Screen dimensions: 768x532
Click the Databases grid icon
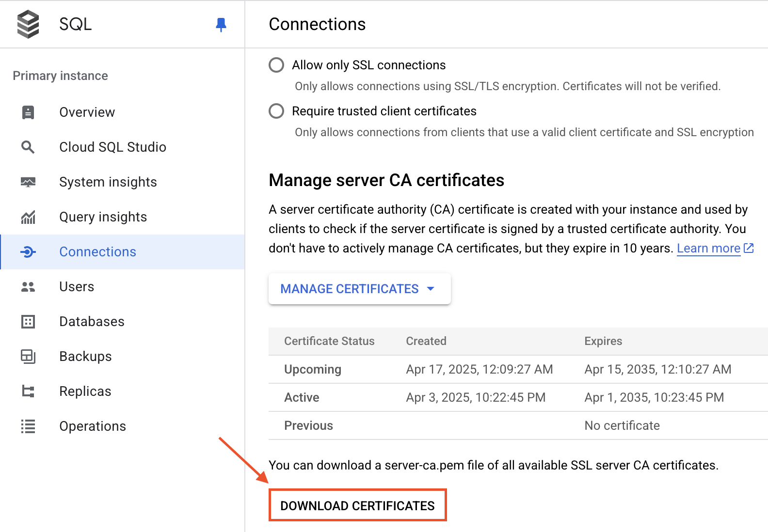coord(28,322)
